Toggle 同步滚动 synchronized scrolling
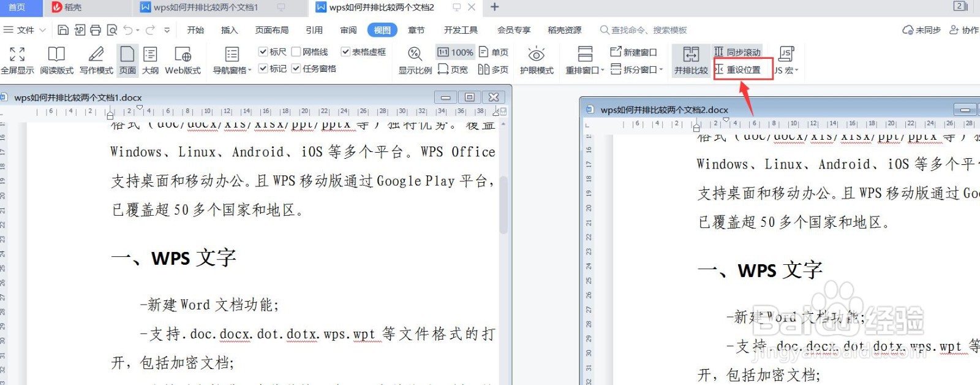The height and width of the screenshot is (385, 980). click(x=737, y=52)
